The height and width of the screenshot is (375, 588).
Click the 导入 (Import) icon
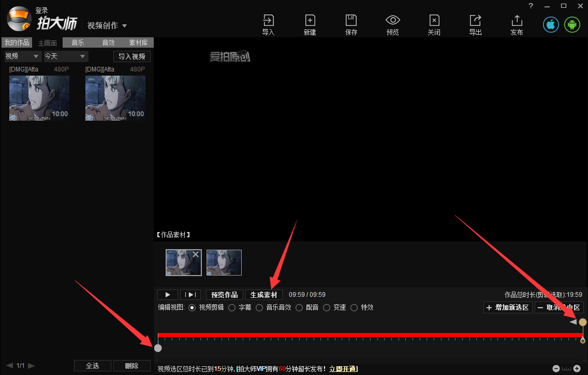tap(268, 21)
